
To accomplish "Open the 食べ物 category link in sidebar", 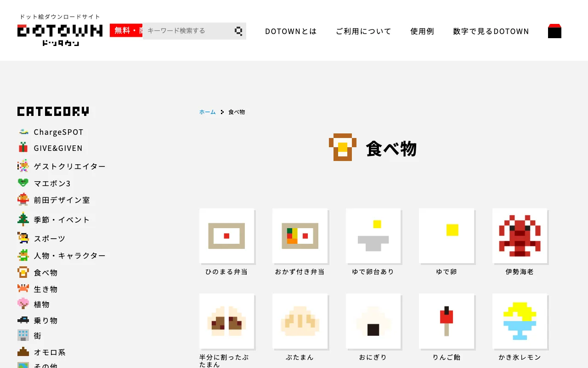I will 38,272.
